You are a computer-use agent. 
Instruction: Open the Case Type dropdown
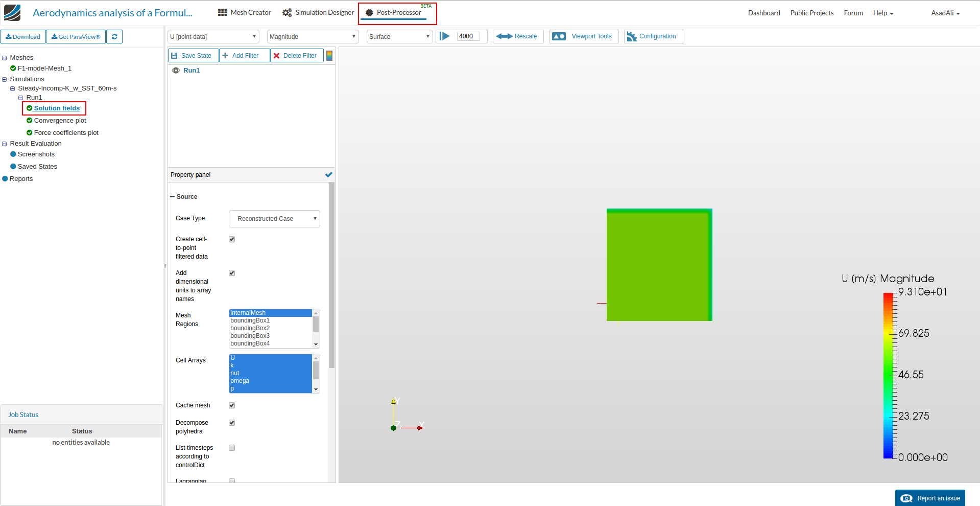pyautogui.click(x=274, y=219)
